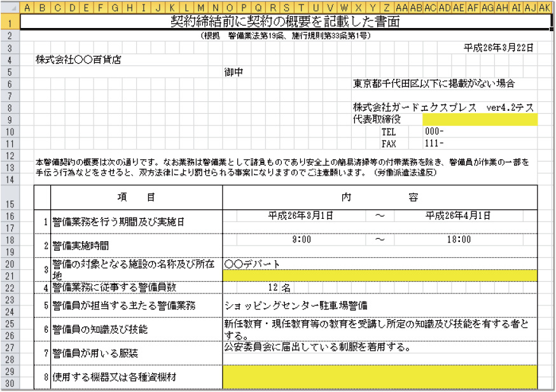Select the cell 株式会社○○百貨店

(78, 60)
